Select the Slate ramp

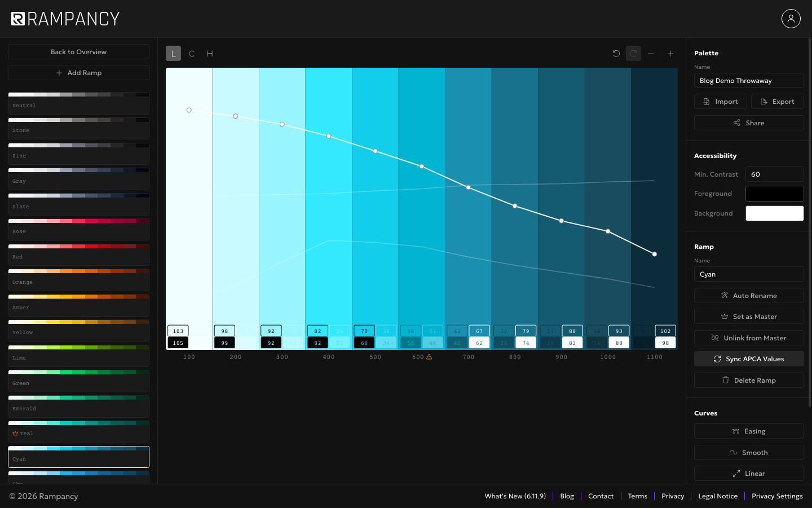click(x=78, y=204)
